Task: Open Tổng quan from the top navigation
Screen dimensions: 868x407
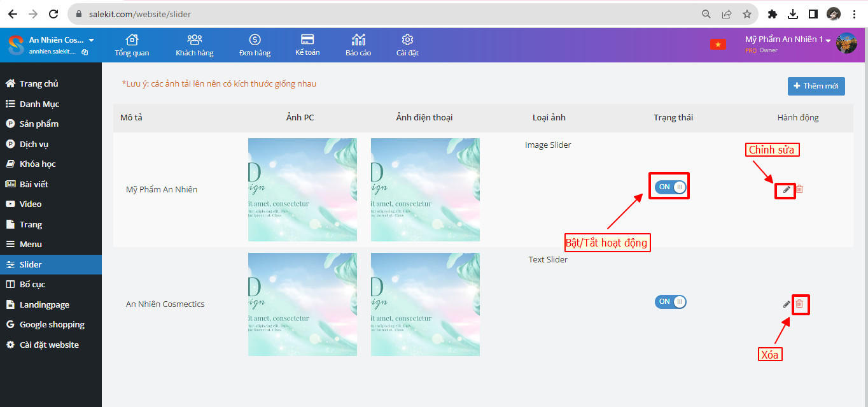Action: [132, 45]
